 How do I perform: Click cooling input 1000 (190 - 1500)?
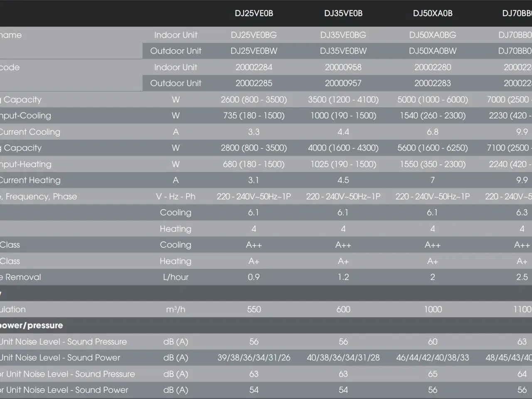pyautogui.click(x=343, y=116)
